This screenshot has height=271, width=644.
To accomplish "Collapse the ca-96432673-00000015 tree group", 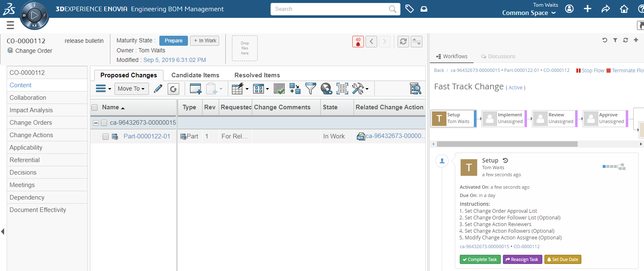I will pyautogui.click(x=96, y=123).
